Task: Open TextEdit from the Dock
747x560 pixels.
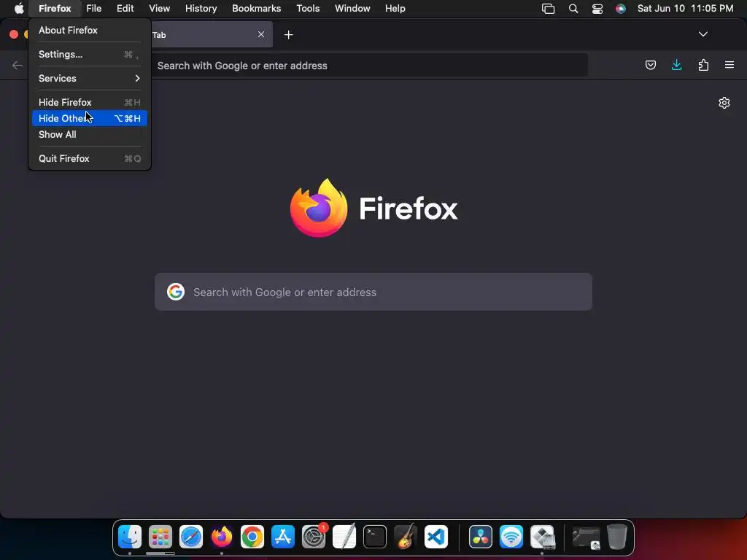Action: coord(344,537)
